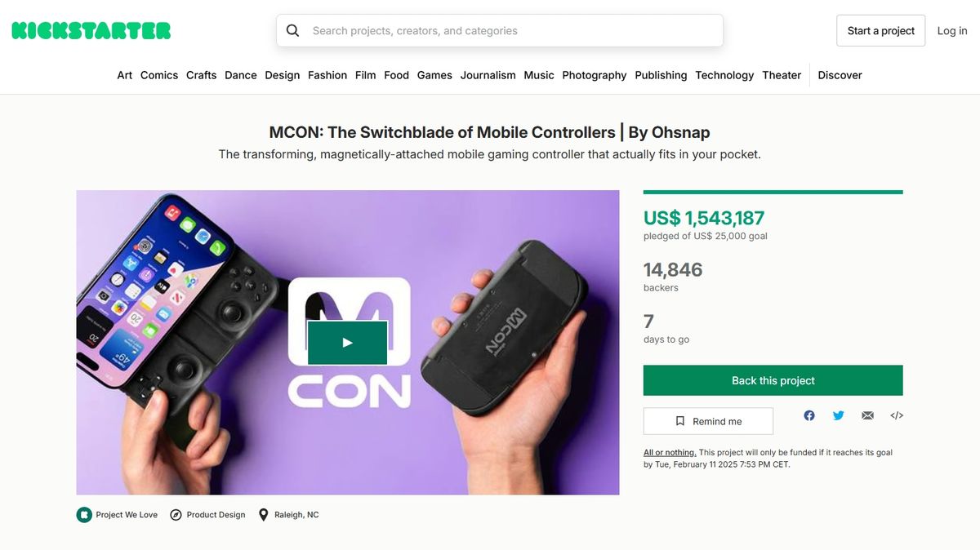Image resolution: width=980 pixels, height=550 pixels.
Task: Share project on Twitter
Action: [839, 415]
